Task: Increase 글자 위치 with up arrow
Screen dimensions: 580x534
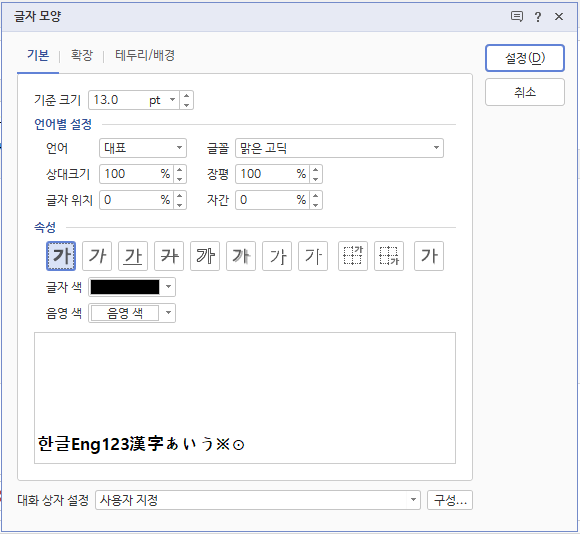Action: coord(179,195)
